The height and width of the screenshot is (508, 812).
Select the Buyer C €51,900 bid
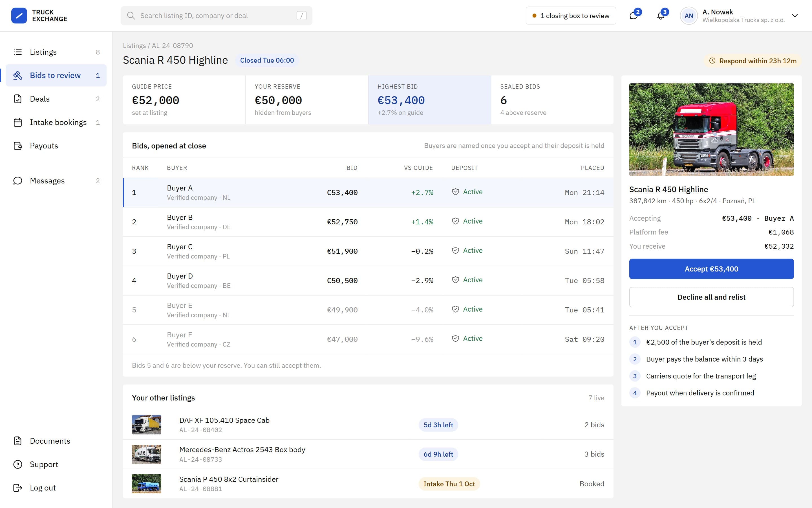pyautogui.click(x=368, y=251)
